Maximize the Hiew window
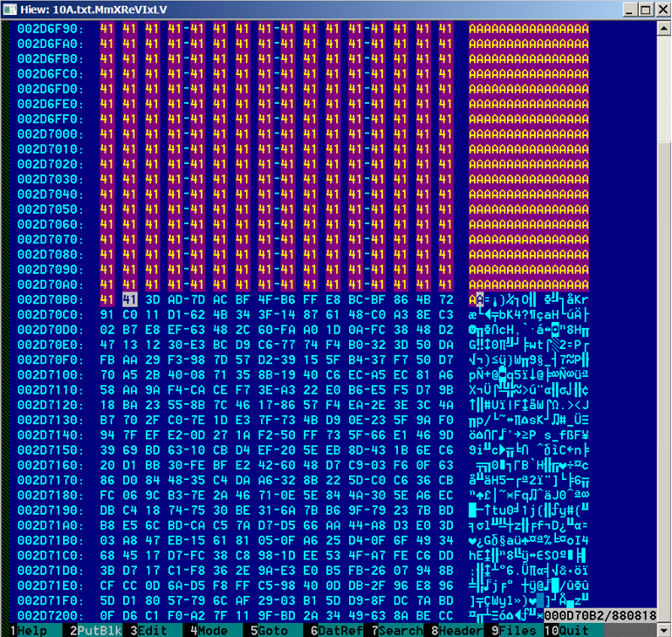This screenshot has height=637, width=672. point(644,10)
